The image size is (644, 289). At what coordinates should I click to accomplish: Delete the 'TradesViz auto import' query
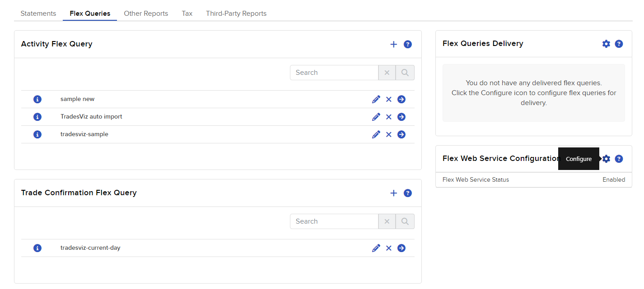pos(389,117)
